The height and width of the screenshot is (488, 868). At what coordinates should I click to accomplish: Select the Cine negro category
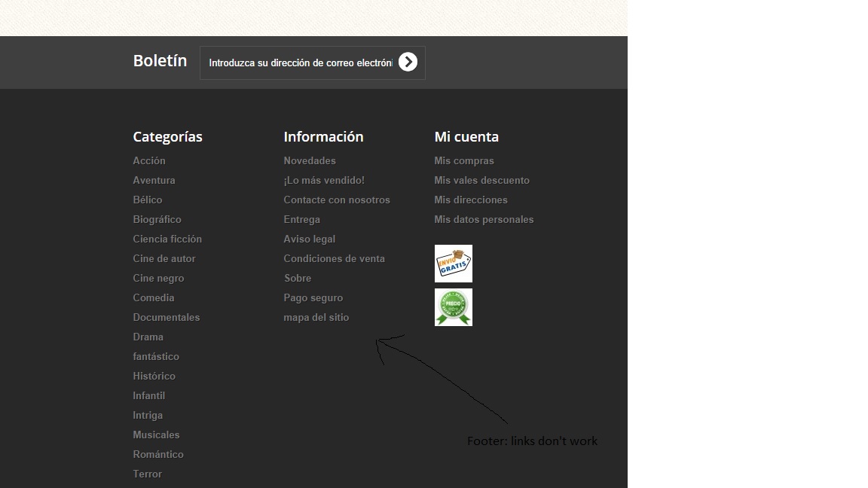click(x=158, y=279)
